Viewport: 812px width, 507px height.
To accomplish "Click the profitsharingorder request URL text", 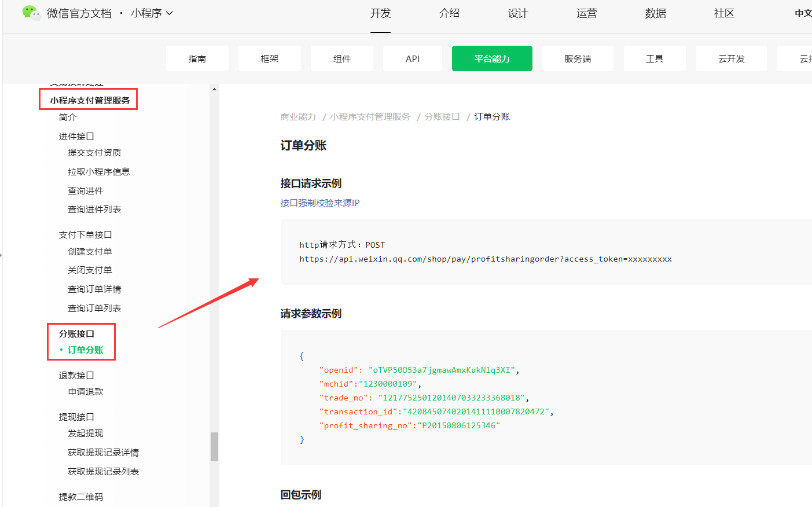I will pos(486,259).
